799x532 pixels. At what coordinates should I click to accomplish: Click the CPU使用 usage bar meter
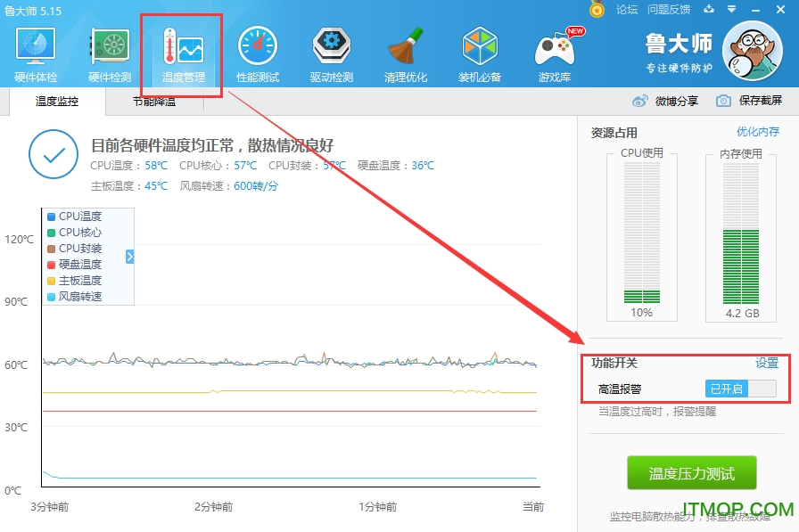641,233
